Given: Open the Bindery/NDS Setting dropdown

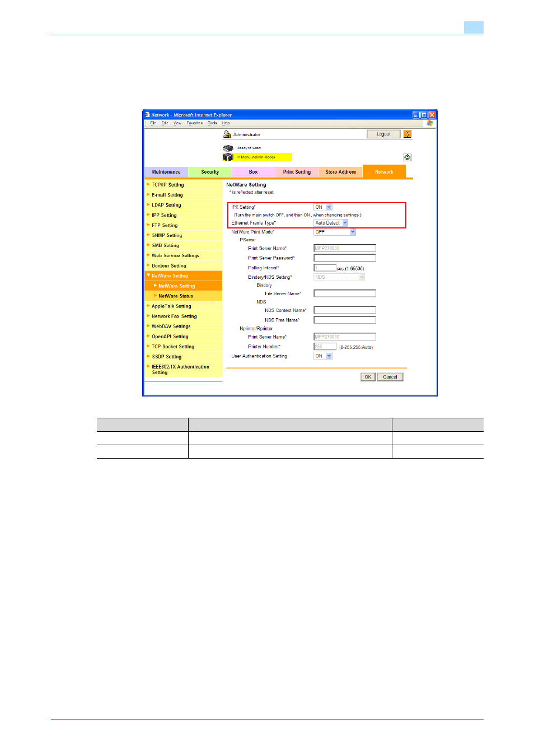Looking at the screenshot, I should pyautogui.click(x=339, y=277).
